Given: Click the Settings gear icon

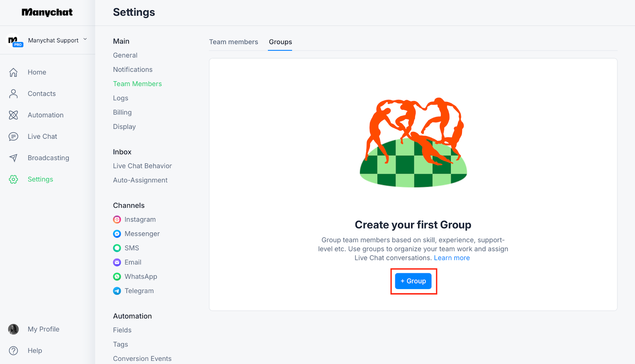Looking at the screenshot, I should tap(13, 179).
